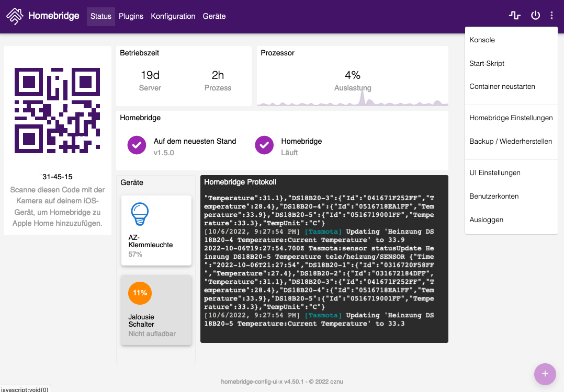Click the Geräte widget heading

click(132, 182)
